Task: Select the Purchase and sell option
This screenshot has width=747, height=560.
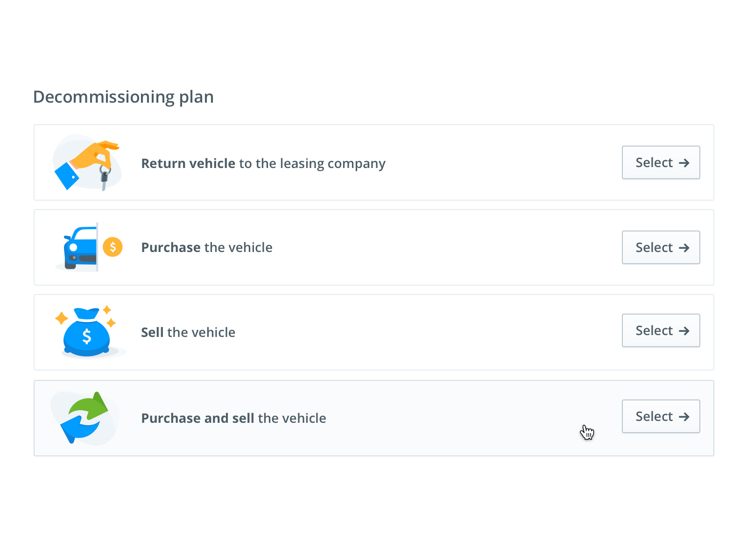Action: (x=661, y=416)
